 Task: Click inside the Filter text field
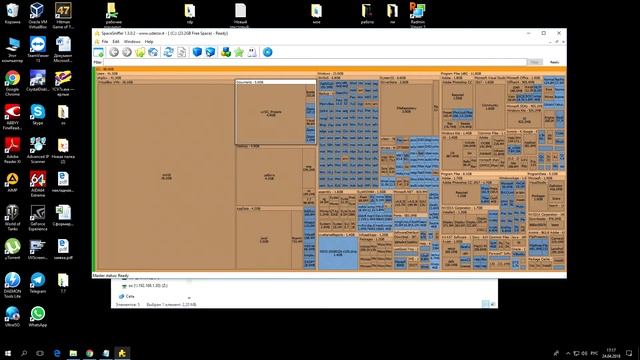(315, 62)
